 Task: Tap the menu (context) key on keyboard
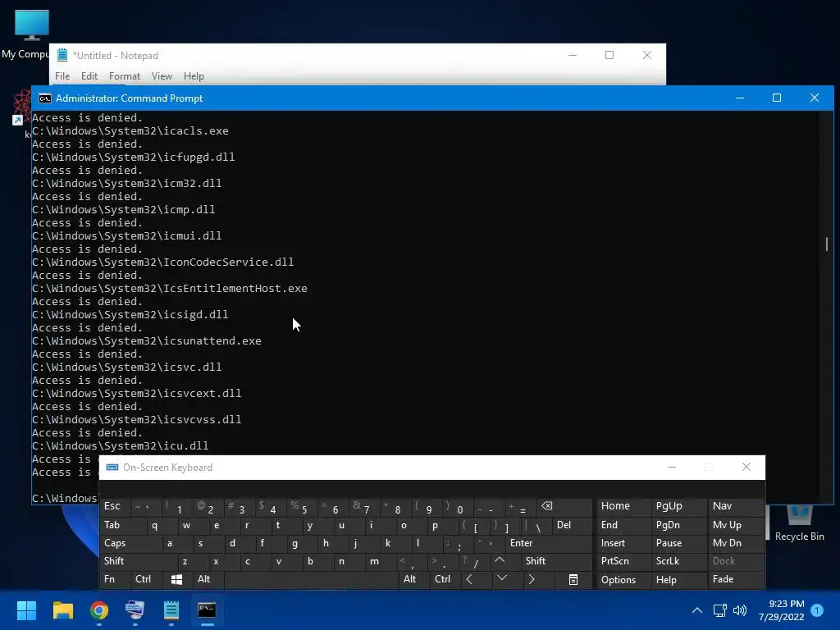[573, 579]
